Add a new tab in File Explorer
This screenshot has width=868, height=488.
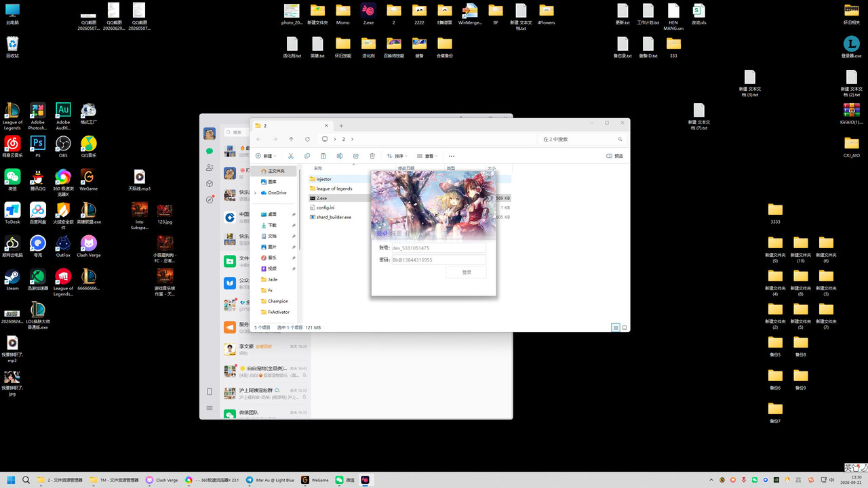tap(341, 125)
